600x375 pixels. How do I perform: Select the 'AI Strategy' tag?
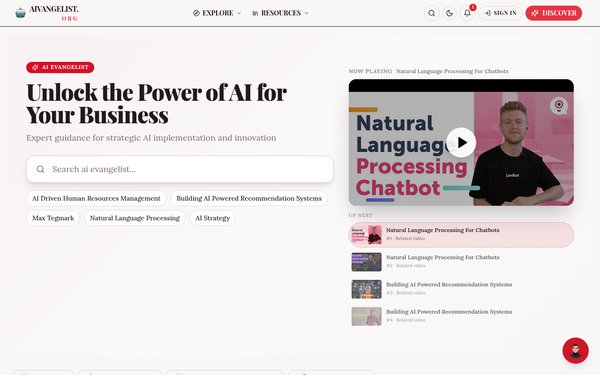(212, 218)
